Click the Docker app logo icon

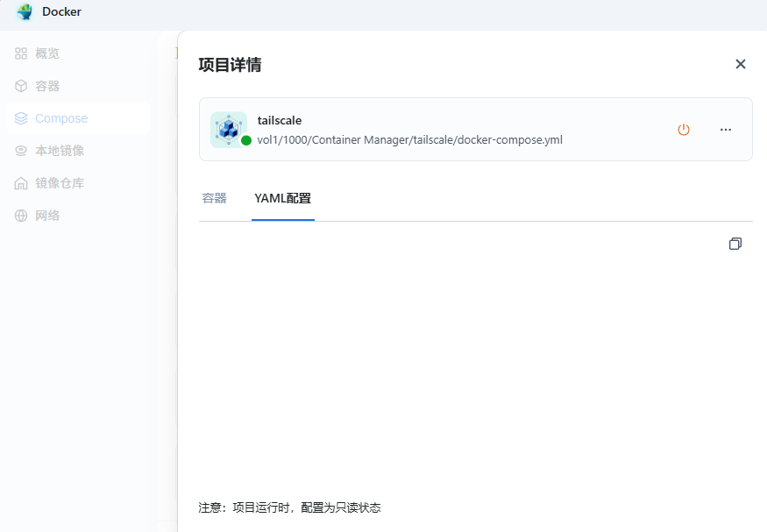point(25,11)
